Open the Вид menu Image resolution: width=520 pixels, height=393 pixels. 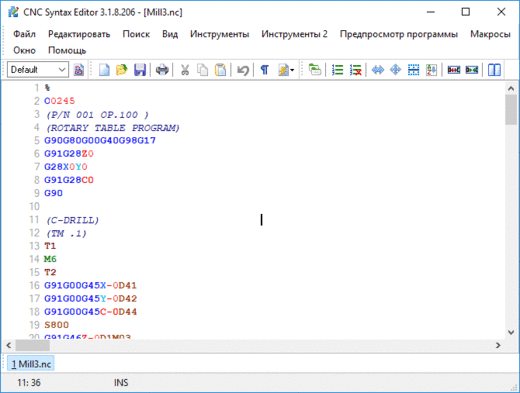pyautogui.click(x=170, y=34)
